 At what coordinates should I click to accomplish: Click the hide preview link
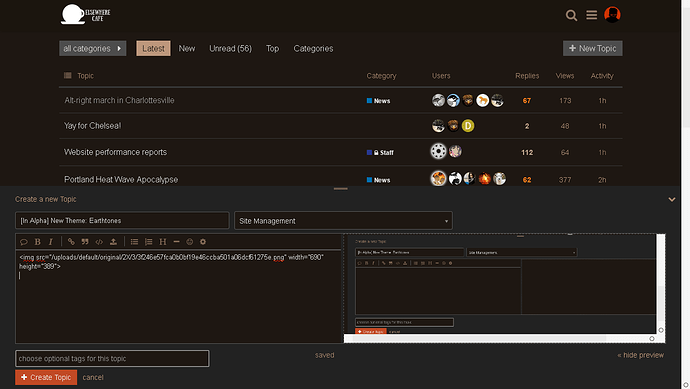(x=640, y=355)
